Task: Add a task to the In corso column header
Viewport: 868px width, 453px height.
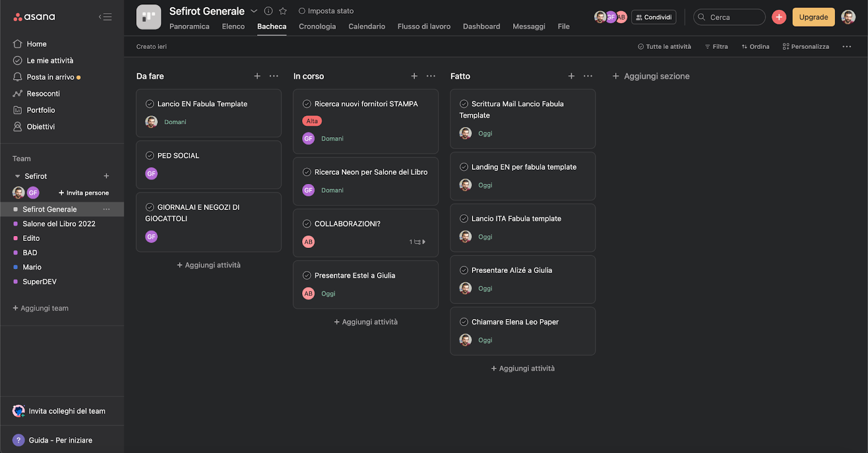Action: tap(414, 76)
